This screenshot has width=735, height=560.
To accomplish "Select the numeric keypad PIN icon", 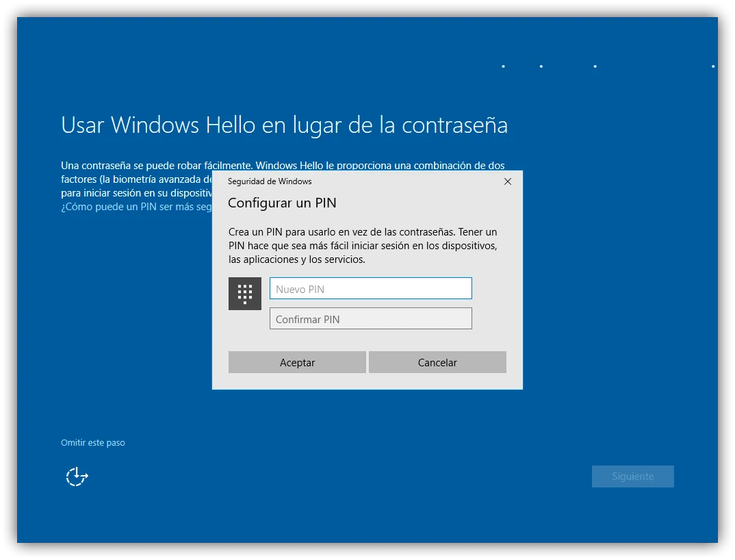I will click(x=244, y=293).
